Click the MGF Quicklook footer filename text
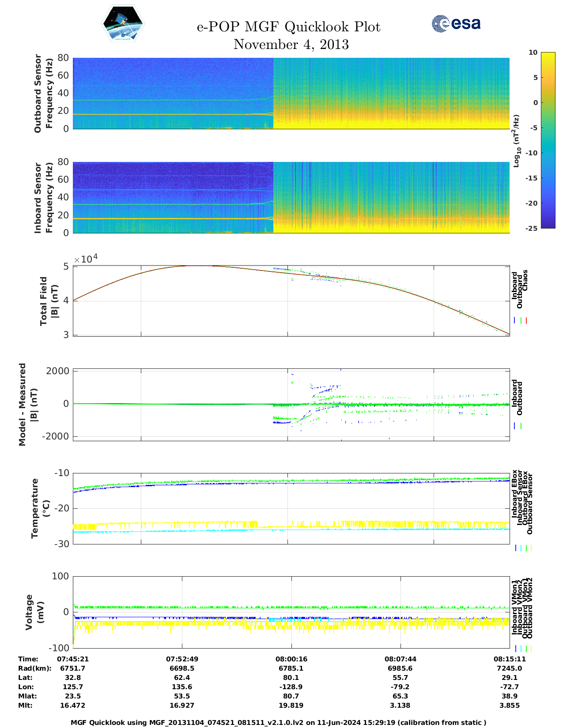 pyautogui.click(x=278, y=722)
